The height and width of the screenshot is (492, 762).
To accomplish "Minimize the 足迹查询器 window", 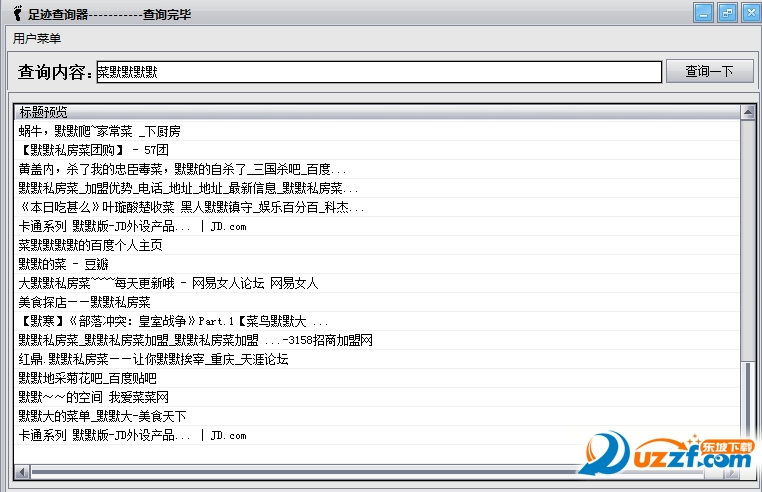I will click(703, 13).
